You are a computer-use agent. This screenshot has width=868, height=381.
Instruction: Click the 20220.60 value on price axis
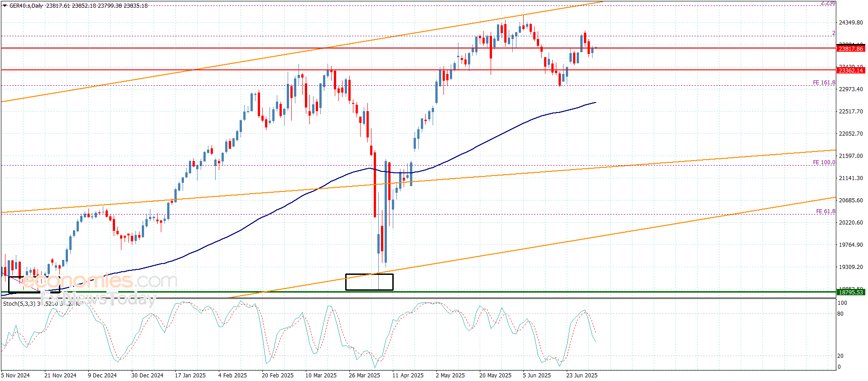(851, 223)
